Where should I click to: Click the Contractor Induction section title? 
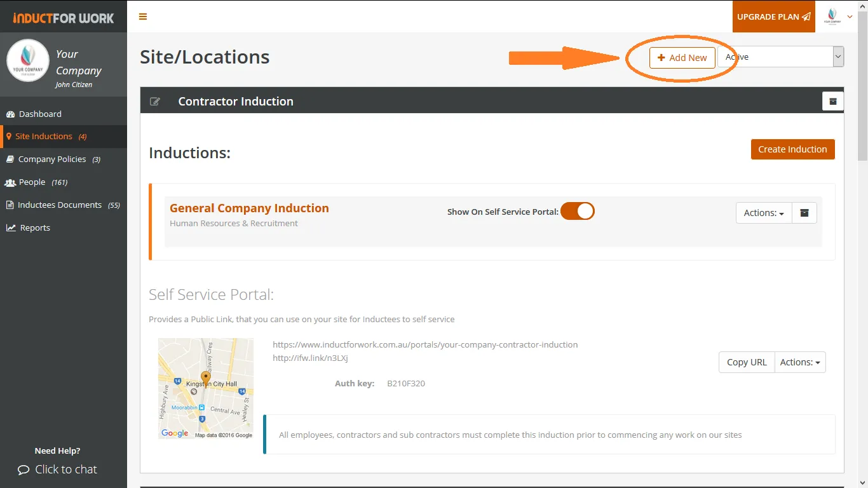pos(236,101)
